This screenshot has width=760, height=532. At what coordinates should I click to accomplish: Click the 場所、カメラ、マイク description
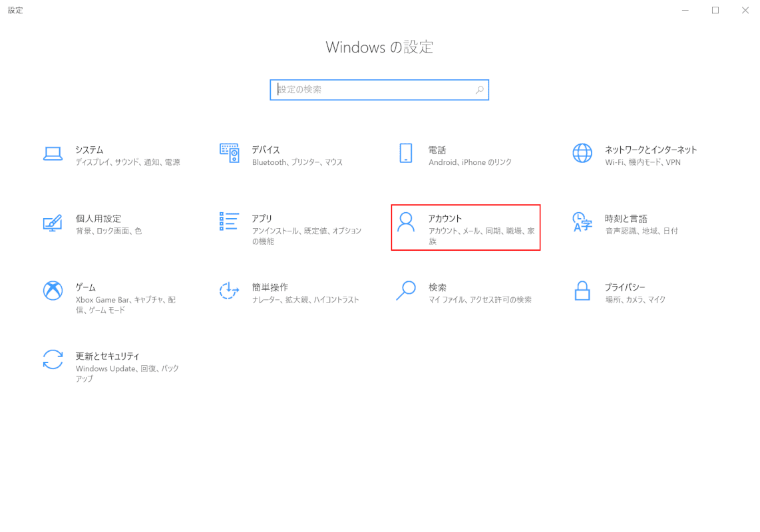(x=636, y=300)
